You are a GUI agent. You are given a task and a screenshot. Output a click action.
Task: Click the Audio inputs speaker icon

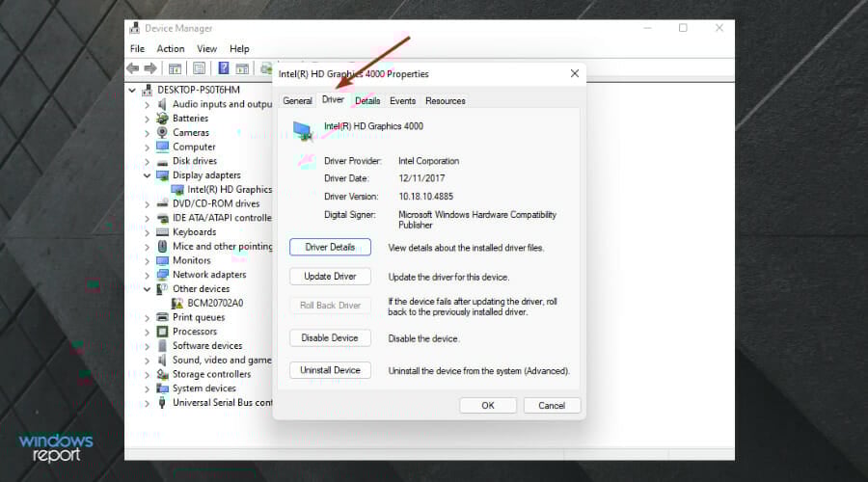[162, 104]
